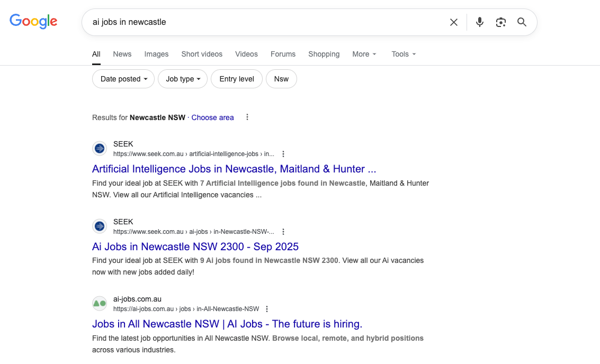The height and width of the screenshot is (364, 600).
Task: Apply the Nsw filter chip
Action: point(281,79)
